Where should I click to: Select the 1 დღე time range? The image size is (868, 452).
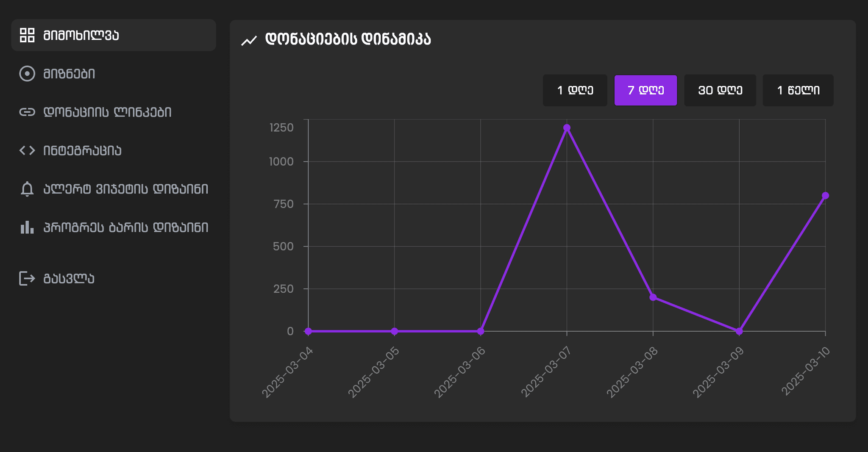point(575,90)
